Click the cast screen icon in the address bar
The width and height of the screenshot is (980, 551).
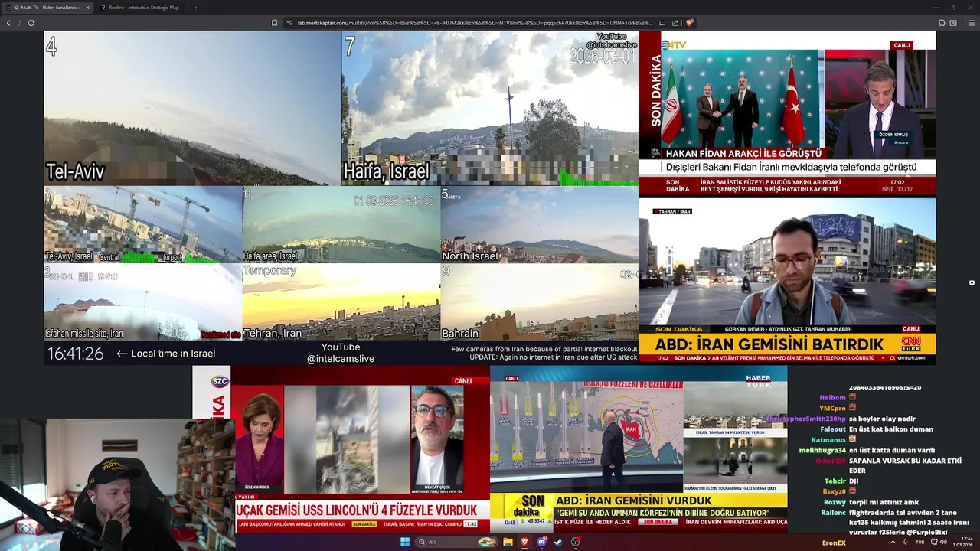point(662,23)
